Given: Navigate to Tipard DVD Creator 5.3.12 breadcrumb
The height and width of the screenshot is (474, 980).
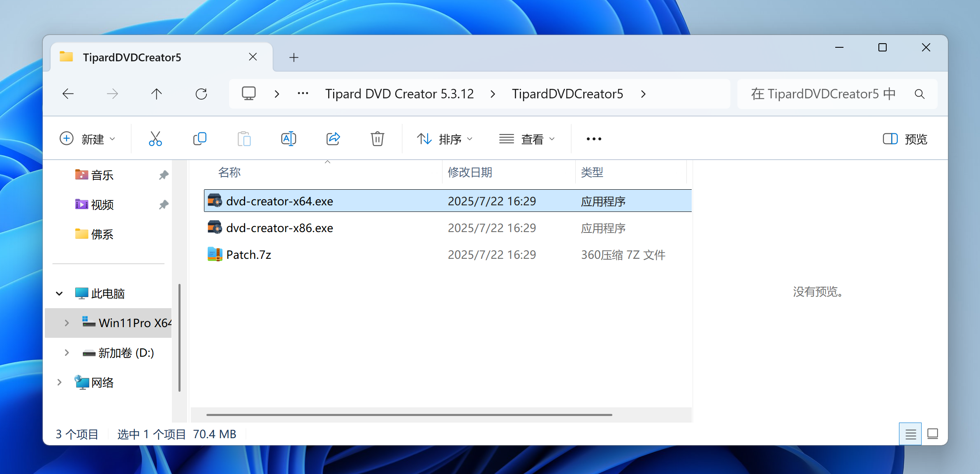Looking at the screenshot, I should click(399, 94).
